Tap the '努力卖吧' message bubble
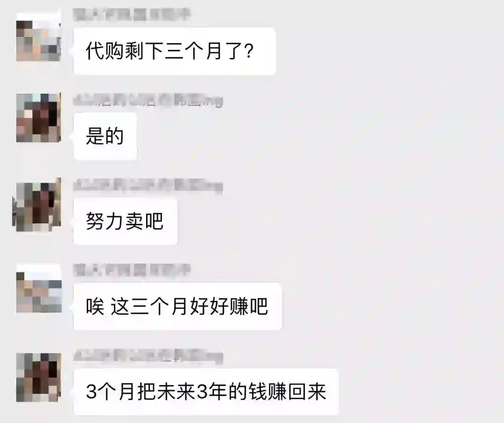 (x=125, y=222)
